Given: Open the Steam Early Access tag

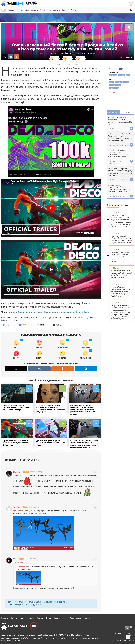Looking at the screenshot, I should coord(122,82).
